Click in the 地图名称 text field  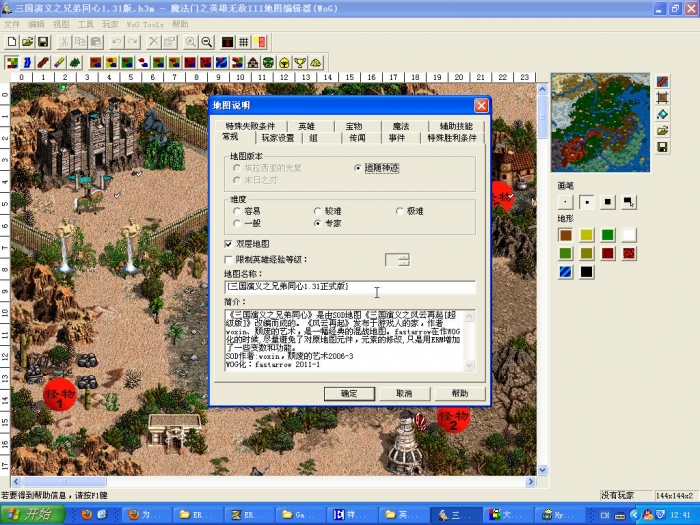coord(350,287)
